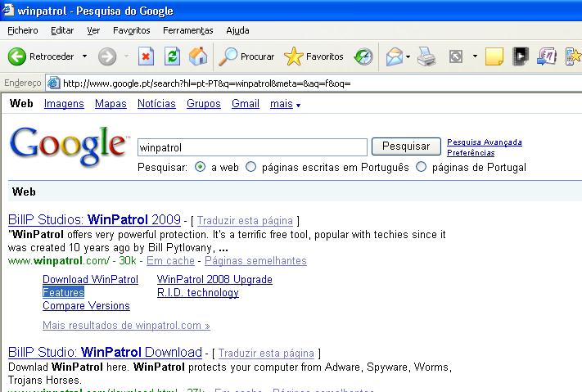Select 'páginas de Portugal' radio button
This screenshot has width=582, height=392.
[421, 167]
